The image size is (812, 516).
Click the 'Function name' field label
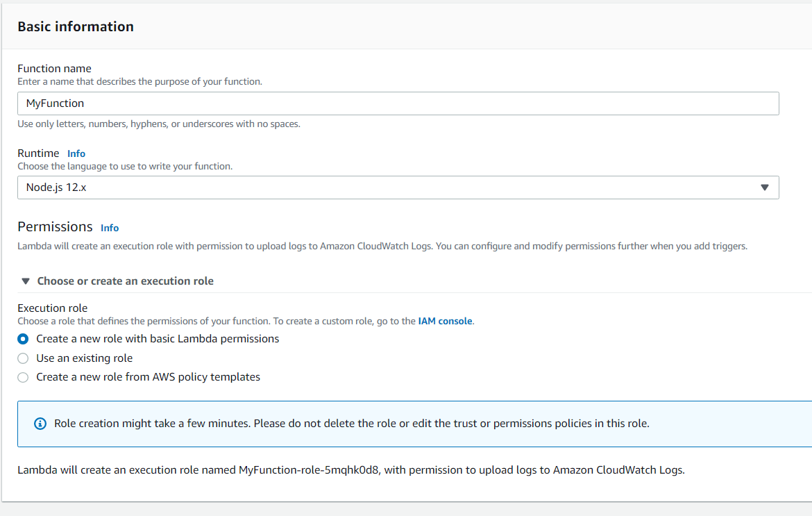[54, 68]
